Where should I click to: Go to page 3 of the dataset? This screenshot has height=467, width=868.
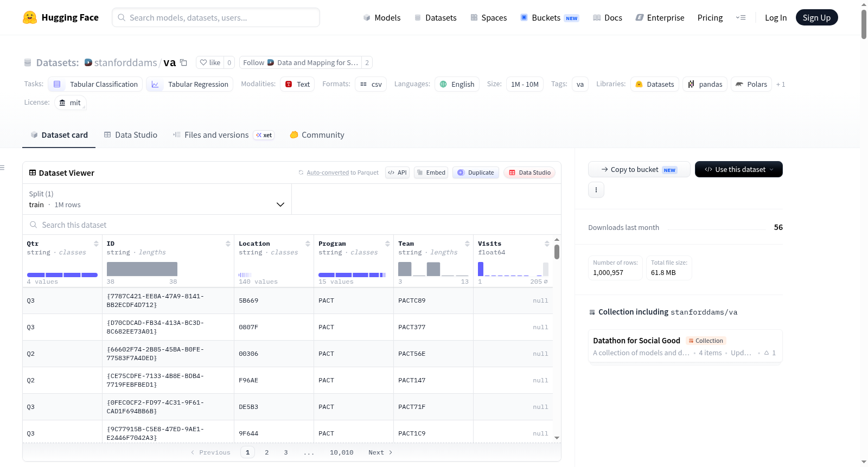(x=286, y=452)
